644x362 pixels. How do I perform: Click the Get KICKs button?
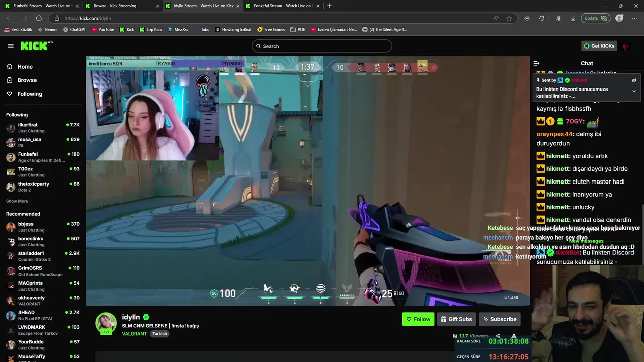point(599,46)
